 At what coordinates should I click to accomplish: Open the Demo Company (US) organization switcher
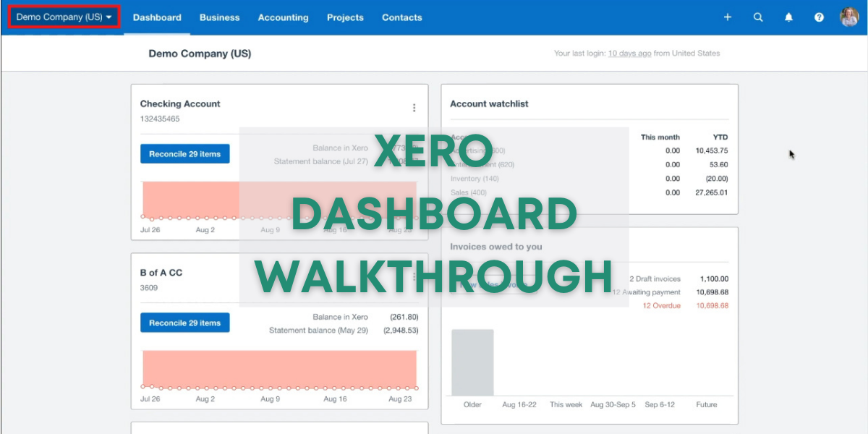[x=64, y=17]
